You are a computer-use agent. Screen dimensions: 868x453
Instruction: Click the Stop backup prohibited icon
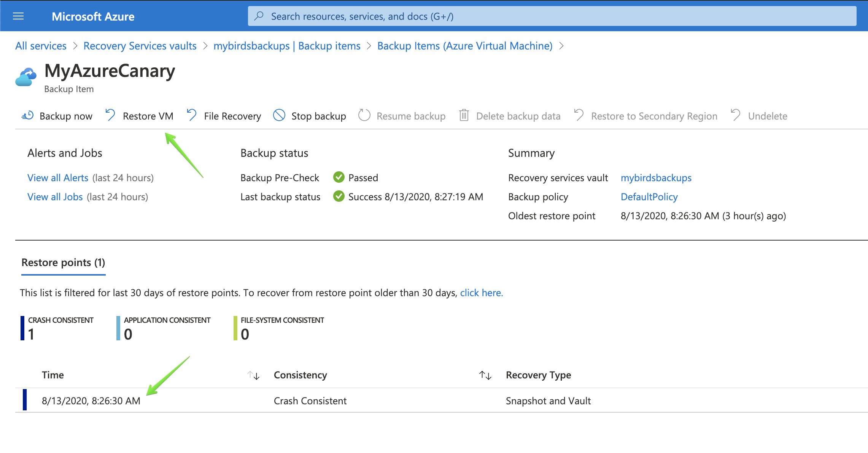tap(279, 115)
